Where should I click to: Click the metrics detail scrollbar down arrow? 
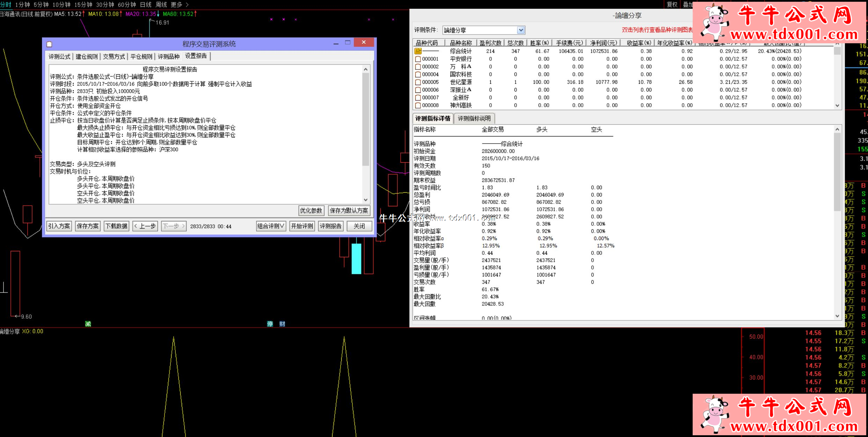(837, 316)
